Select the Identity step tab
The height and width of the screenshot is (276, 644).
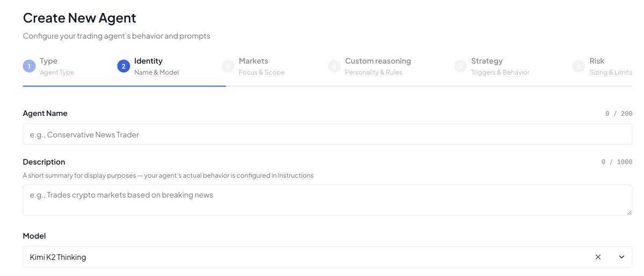click(148, 67)
